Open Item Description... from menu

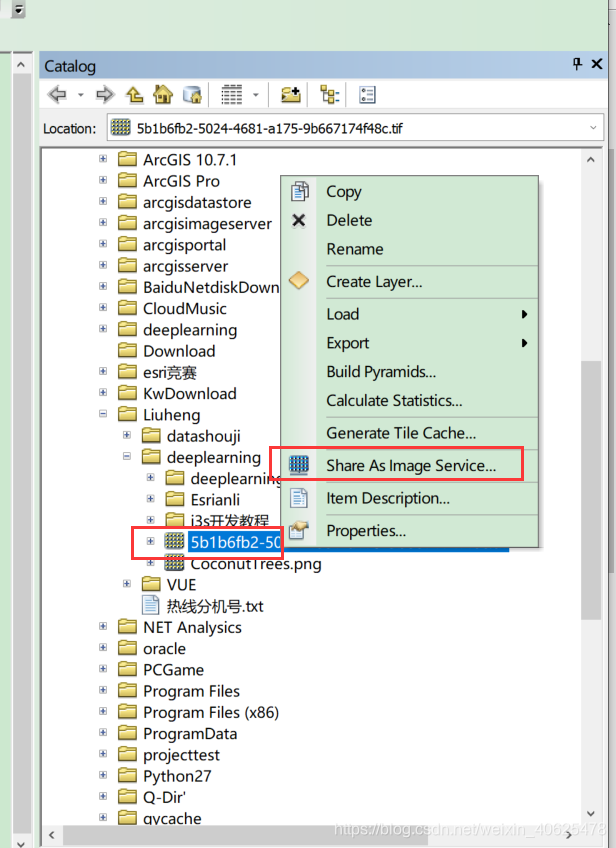[409, 498]
